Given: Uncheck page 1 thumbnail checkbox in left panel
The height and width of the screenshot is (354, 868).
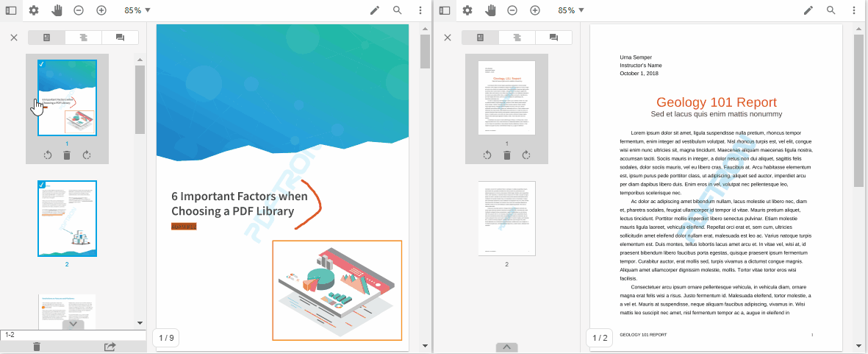Looking at the screenshot, I should click(x=42, y=65).
